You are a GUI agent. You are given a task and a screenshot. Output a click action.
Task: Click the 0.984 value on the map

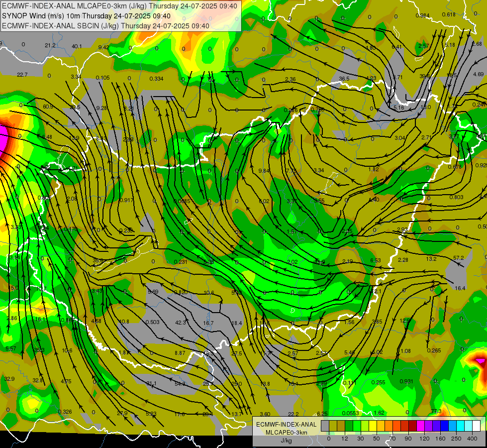point(422,15)
